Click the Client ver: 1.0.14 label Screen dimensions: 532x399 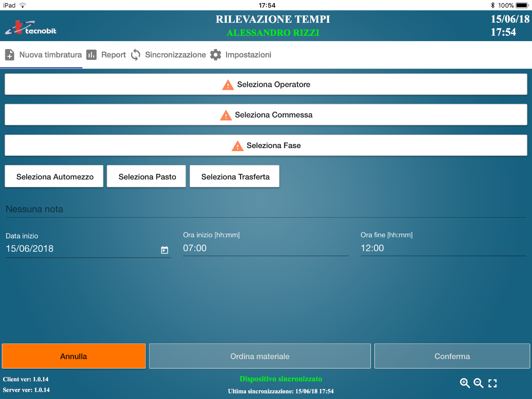point(26,379)
